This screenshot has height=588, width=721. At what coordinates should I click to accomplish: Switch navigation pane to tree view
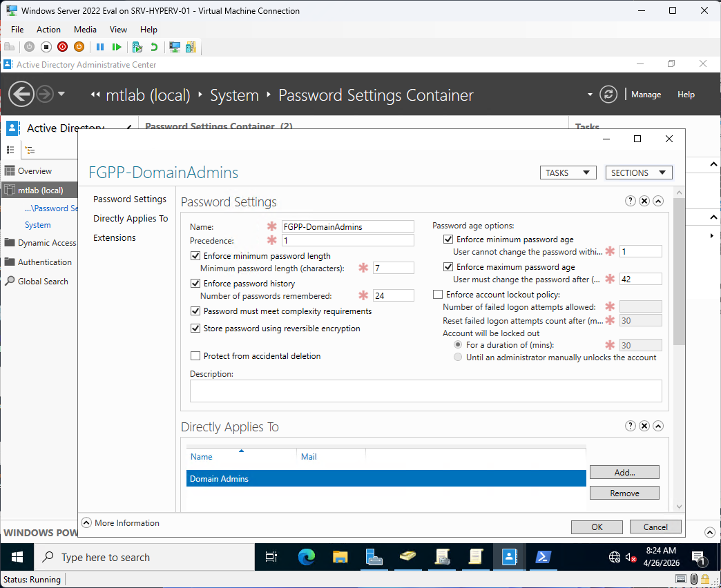tap(30, 150)
